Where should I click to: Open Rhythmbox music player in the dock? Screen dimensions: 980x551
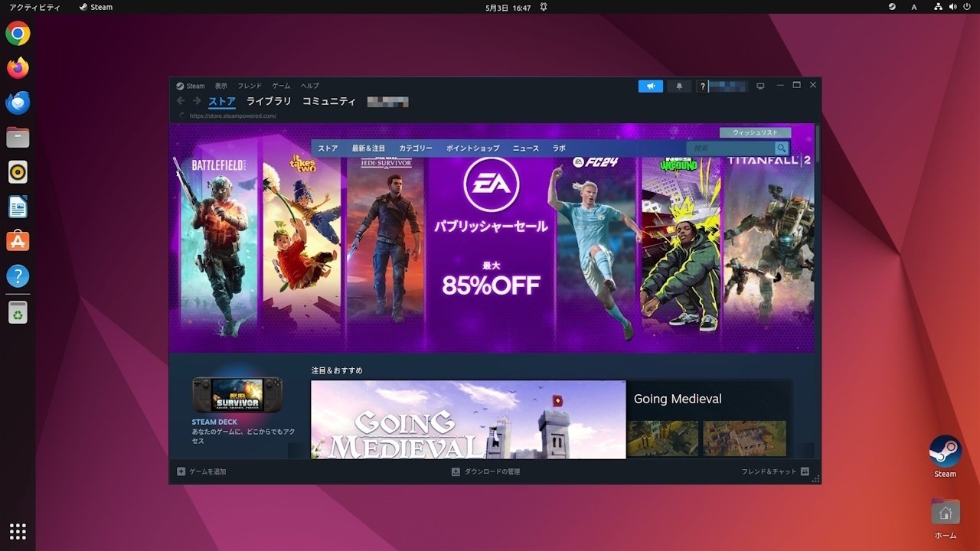[18, 172]
